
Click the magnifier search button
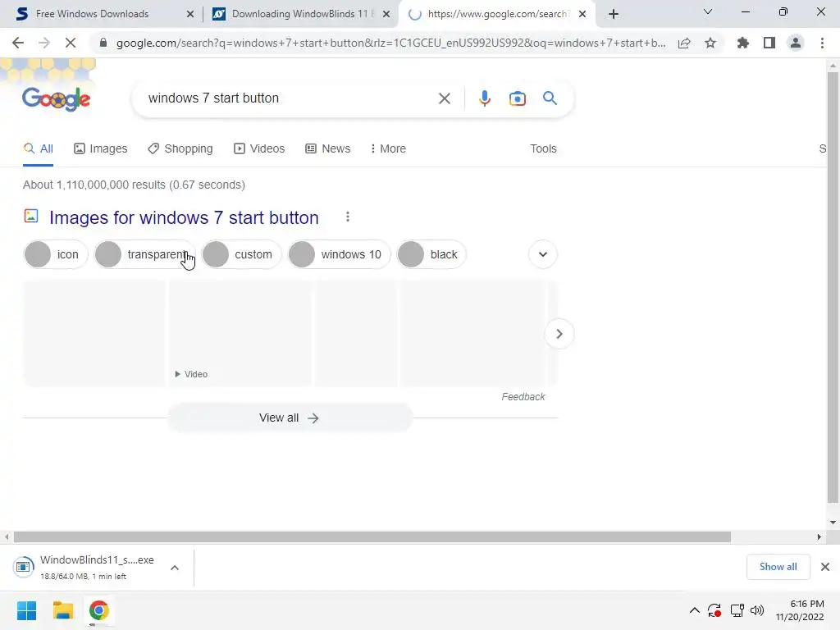click(550, 98)
